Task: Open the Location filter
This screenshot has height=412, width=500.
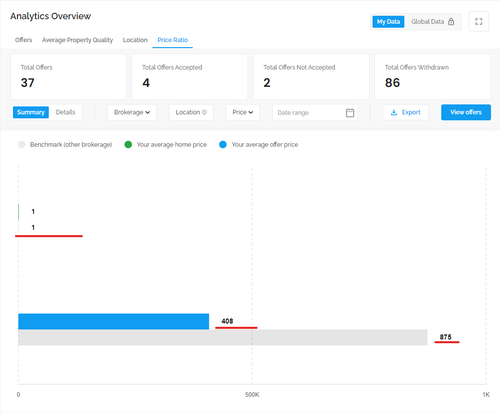Action: click(191, 112)
